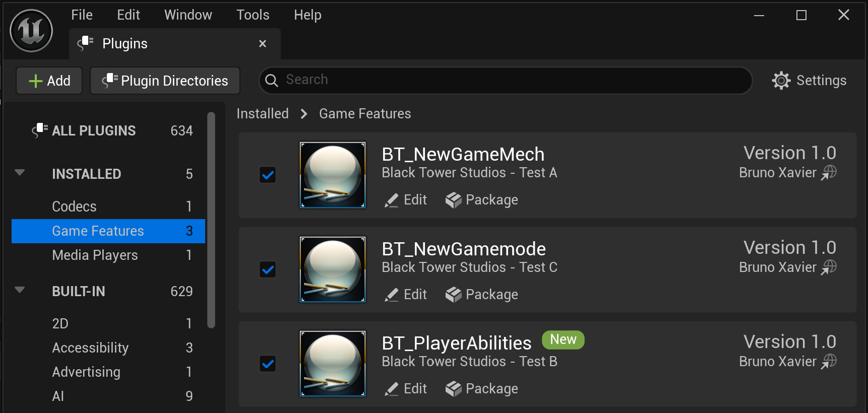Click 'Black Tower Studios - Test A' description
The width and height of the screenshot is (868, 413).
tap(469, 173)
